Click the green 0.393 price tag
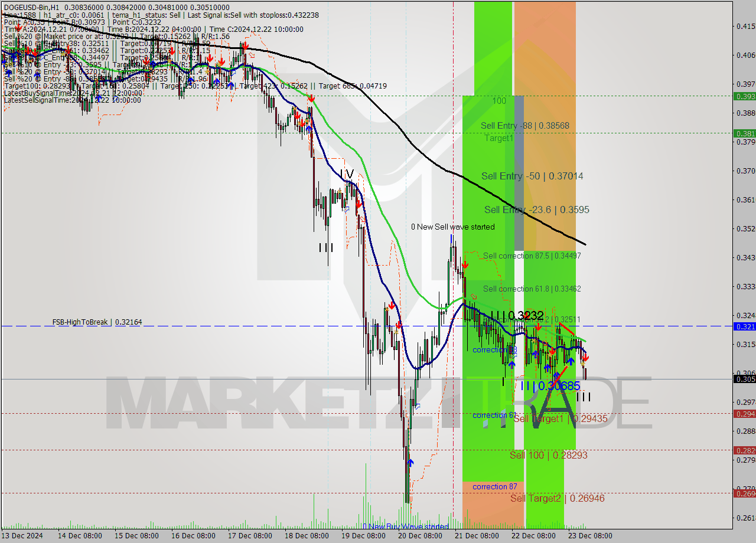The height and width of the screenshot is (543, 756). click(744, 96)
